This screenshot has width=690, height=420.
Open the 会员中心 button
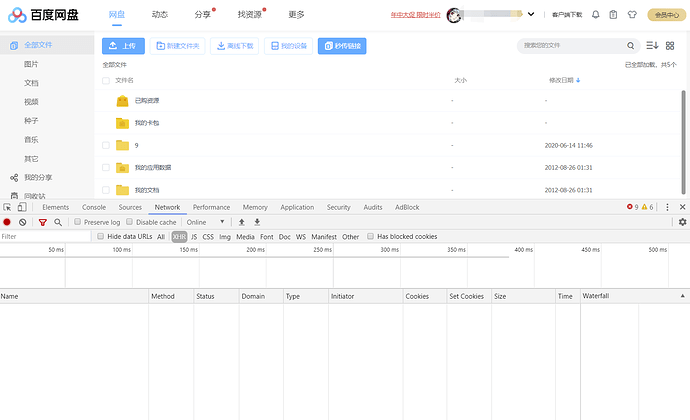tap(667, 15)
